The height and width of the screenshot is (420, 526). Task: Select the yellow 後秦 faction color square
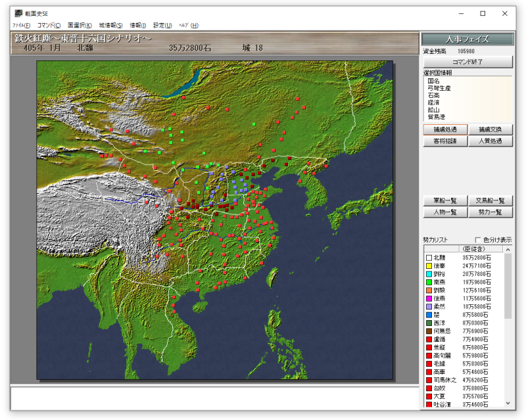click(x=429, y=266)
